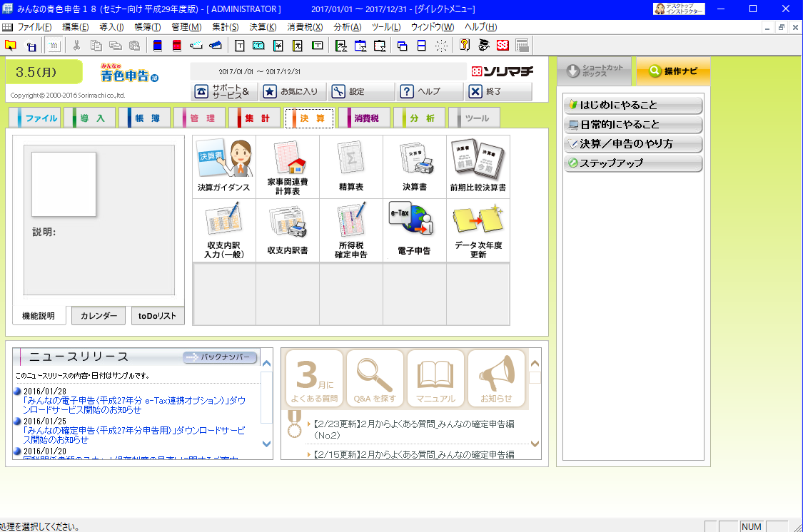Click the お気に入り button
The height and width of the screenshot is (532, 803).
point(292,91)
